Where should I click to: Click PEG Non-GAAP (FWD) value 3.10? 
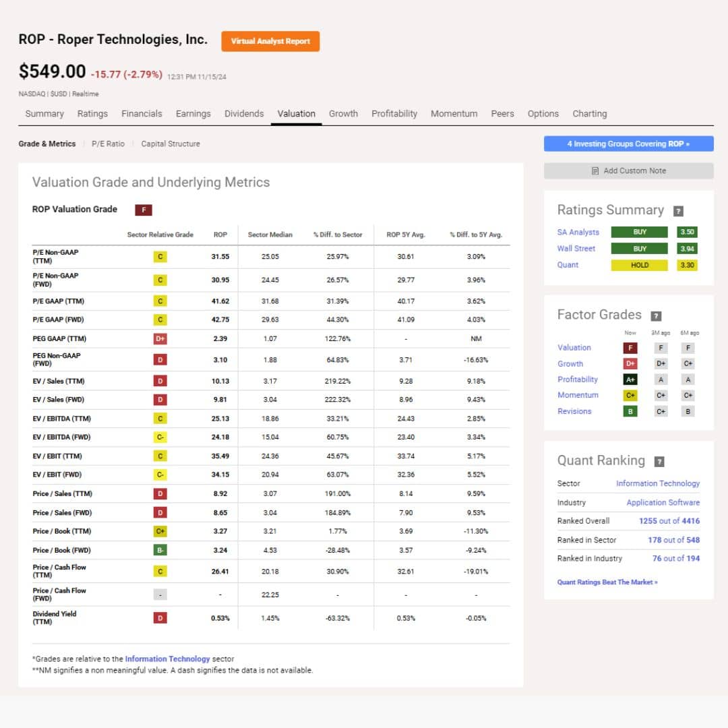coord(220,360)
